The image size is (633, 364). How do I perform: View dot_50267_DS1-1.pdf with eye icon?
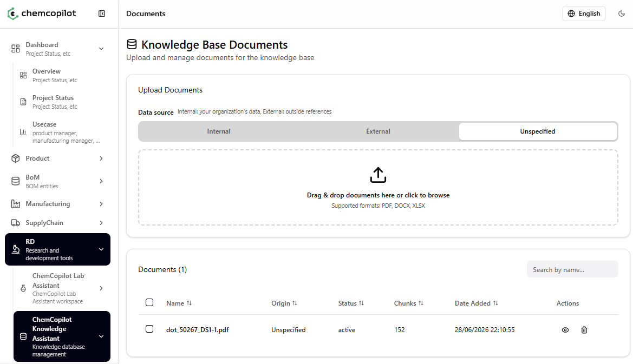(565, 330)
